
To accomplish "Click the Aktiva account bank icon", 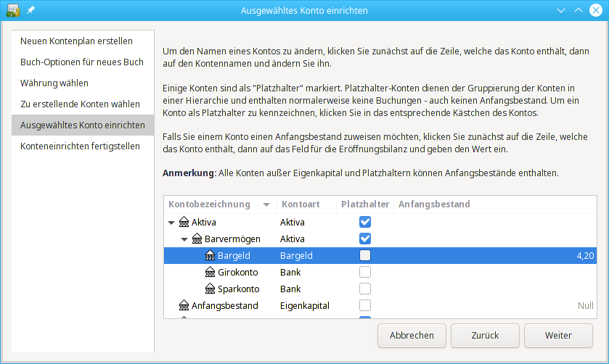I will pyautogui.click(x=184, y=223).
